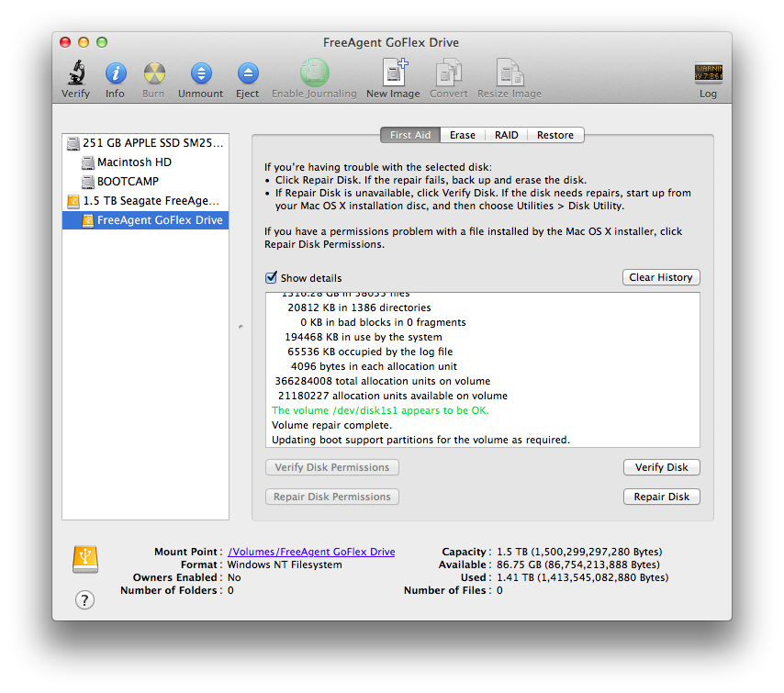Click the red close window button
This screenshot has height=693, width=784.
click(65, 42)
